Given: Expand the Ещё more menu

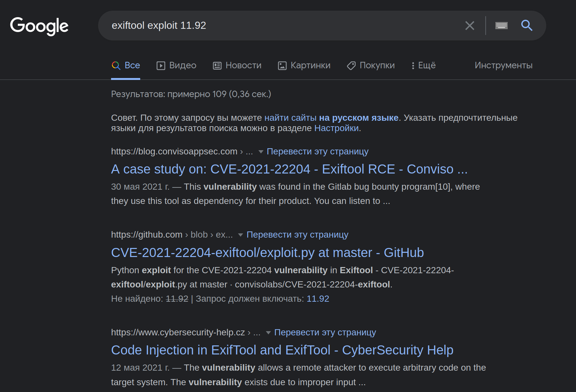Looking at the screenshot, I should tap(424, 65).
